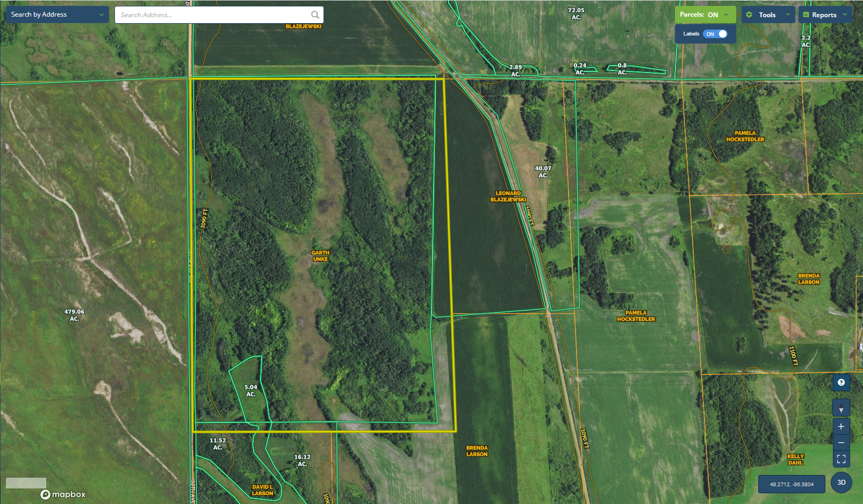Open the Search by Address dropdown
This screenshot has width=863, height=504.
pyautogui.click(x=57, y=15)
